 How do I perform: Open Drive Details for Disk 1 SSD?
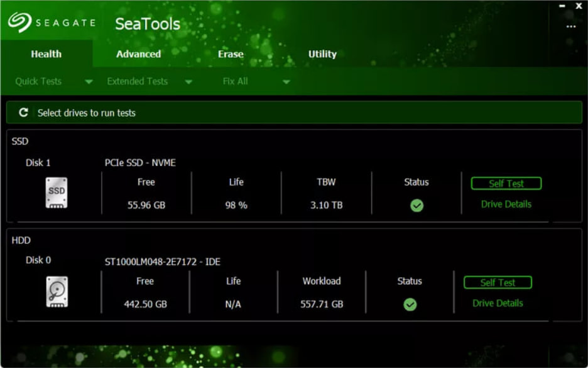tap(506, 204)
